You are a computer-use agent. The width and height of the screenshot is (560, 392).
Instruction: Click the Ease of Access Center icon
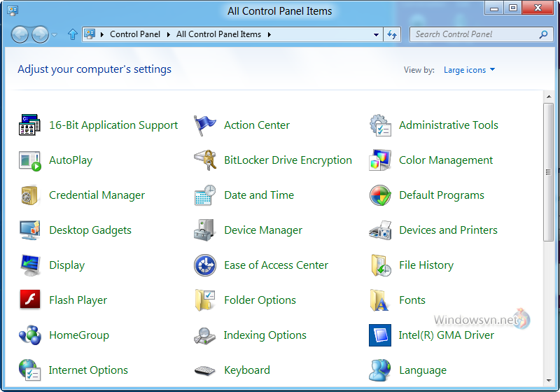click(205, 265)
